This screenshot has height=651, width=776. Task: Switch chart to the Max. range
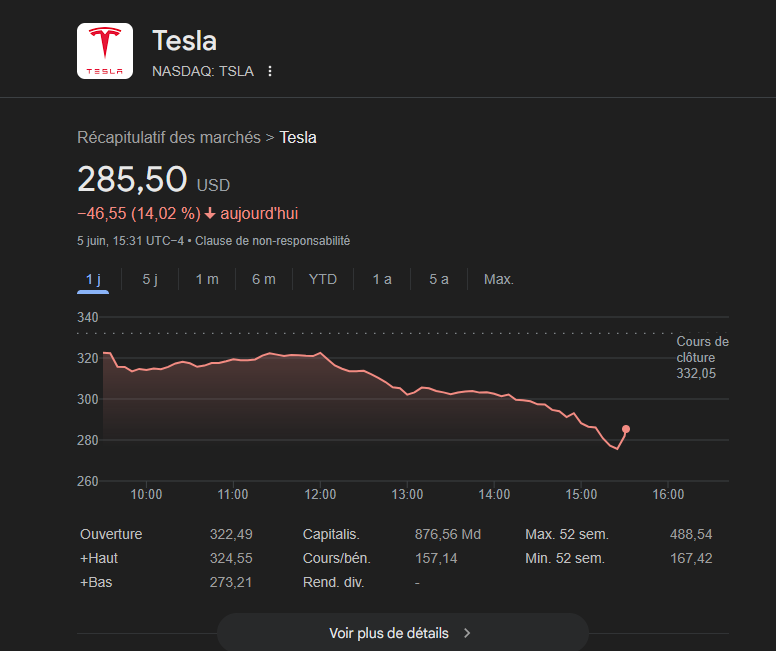pyautogui.click(x=499, y=279)
